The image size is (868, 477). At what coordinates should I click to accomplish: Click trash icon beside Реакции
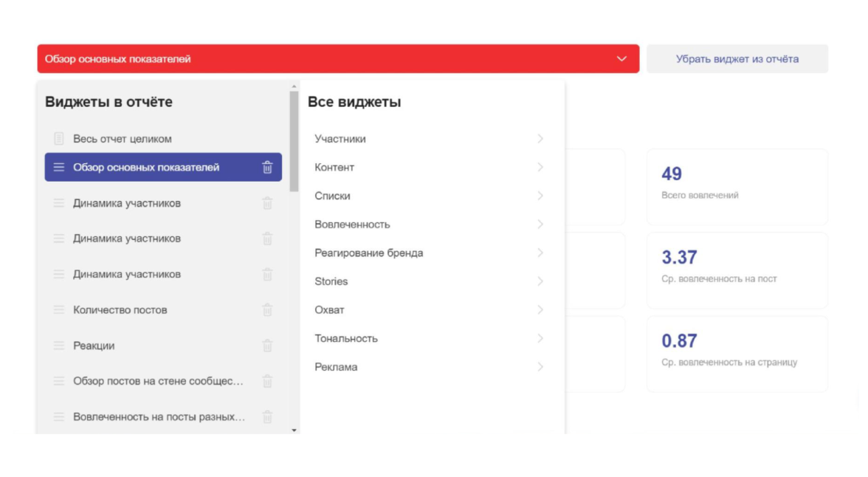tap(267, 346)
